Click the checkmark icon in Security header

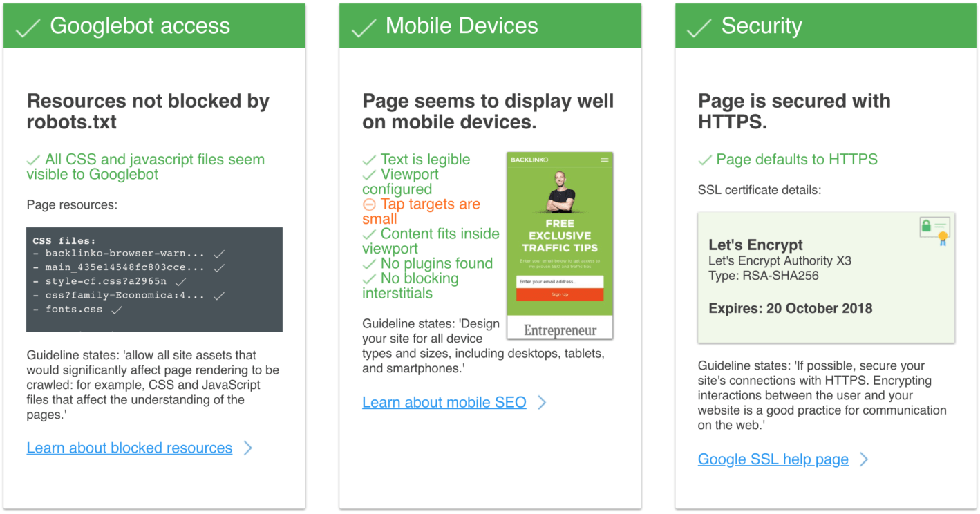coord(699,28)
